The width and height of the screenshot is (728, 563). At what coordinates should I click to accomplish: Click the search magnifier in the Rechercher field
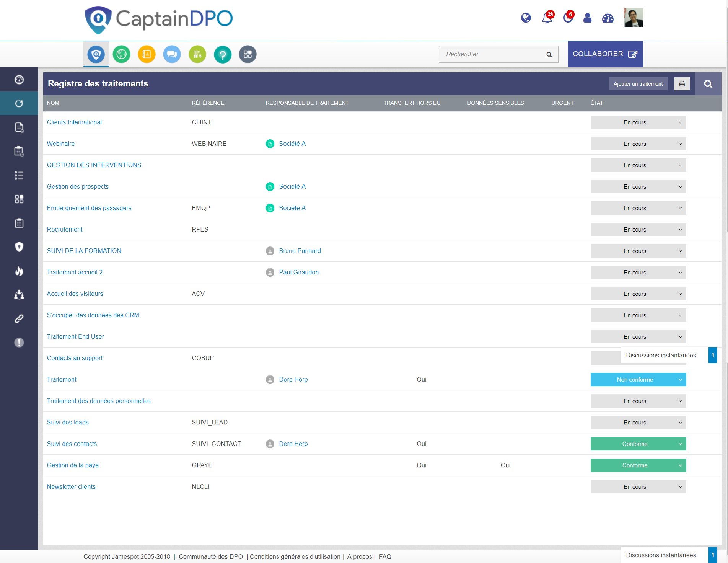pos(549,54)
